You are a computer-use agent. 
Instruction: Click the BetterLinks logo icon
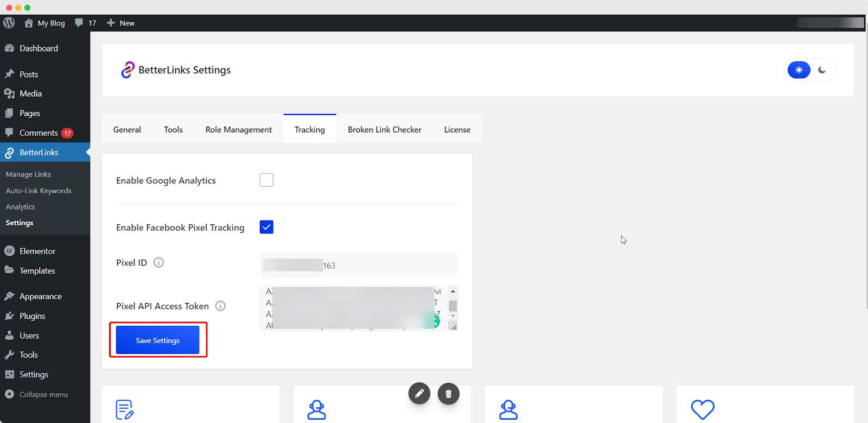pos(127,70)
